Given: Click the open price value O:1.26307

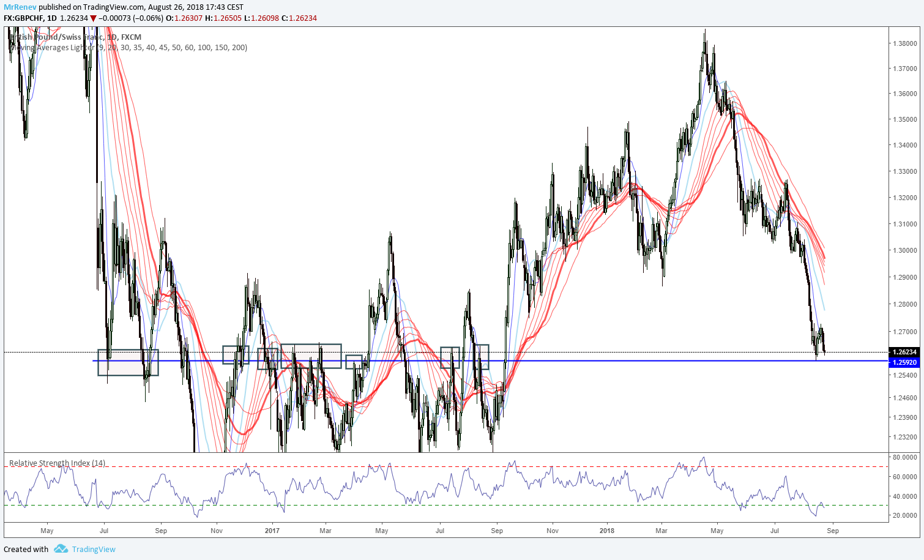Looking at the screenshot, I should [184, 18].
